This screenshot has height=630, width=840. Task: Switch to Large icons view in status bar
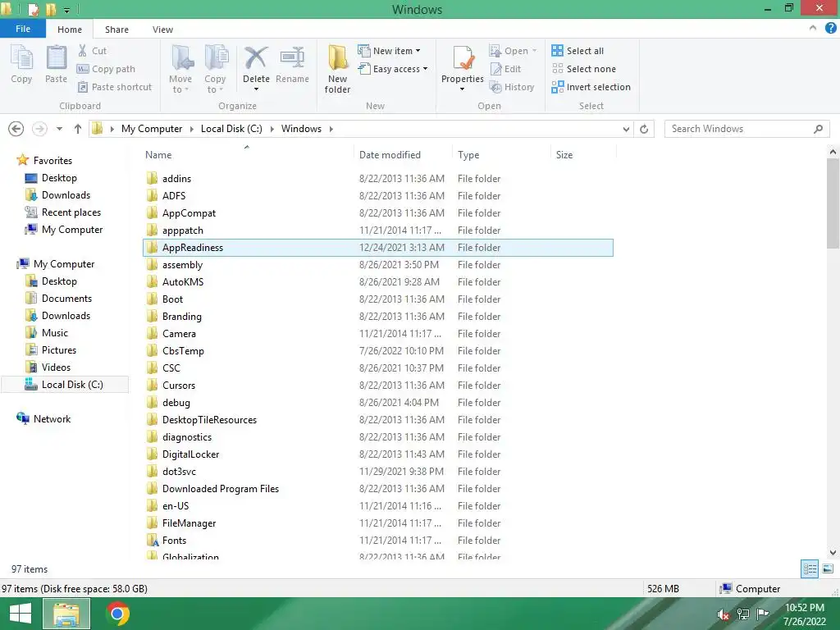point(828,569)
